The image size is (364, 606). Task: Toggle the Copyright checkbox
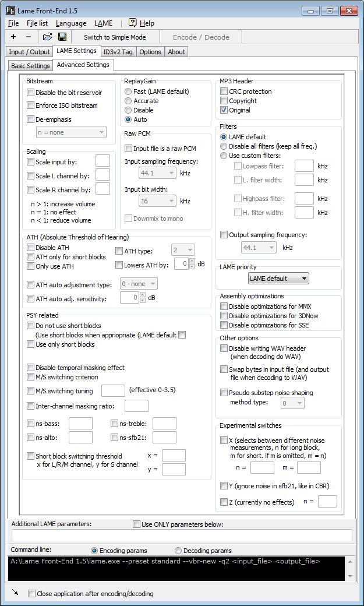[x=224, y=101]
